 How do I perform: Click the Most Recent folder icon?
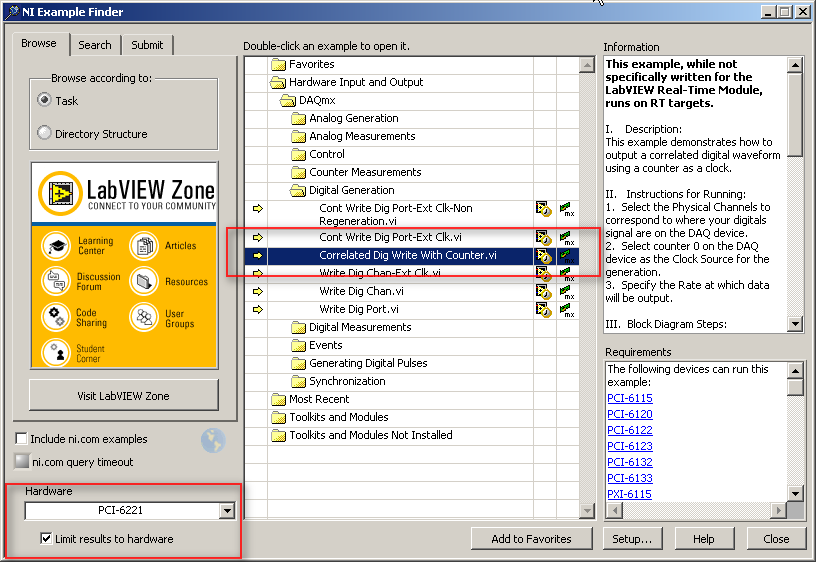click(278, 400)
